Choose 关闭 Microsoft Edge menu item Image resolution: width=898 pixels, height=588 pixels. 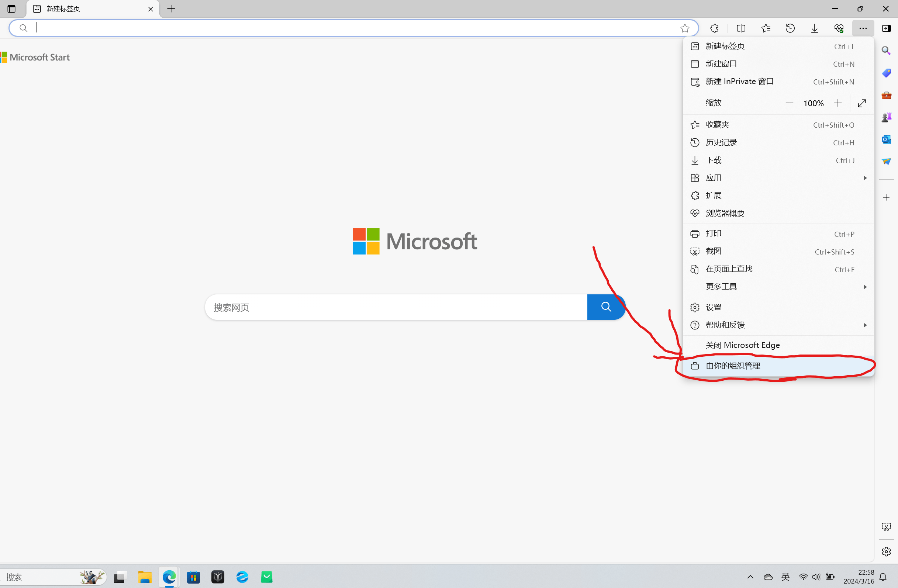click(x=778, y=345)
